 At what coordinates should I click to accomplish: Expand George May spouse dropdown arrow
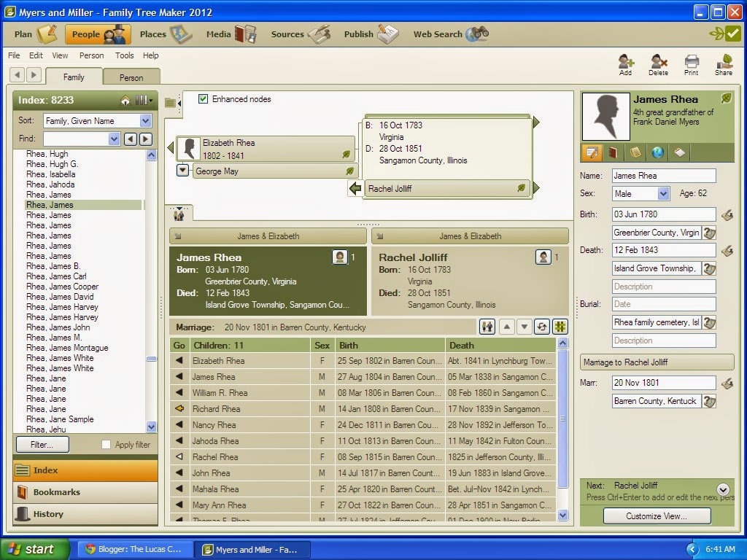pos(182,170)
